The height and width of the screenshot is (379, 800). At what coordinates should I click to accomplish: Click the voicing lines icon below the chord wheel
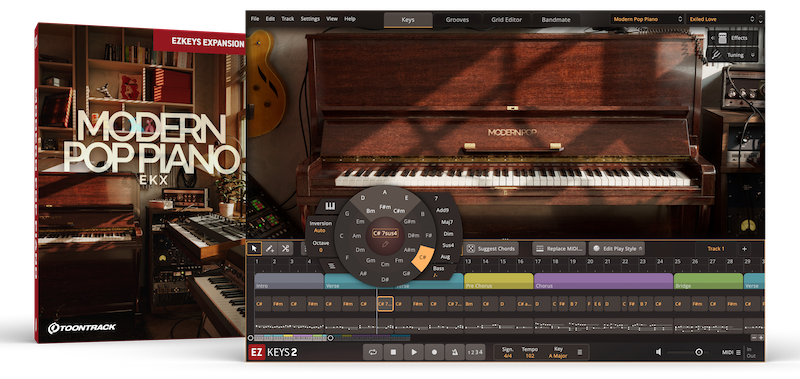coord(331,265)
